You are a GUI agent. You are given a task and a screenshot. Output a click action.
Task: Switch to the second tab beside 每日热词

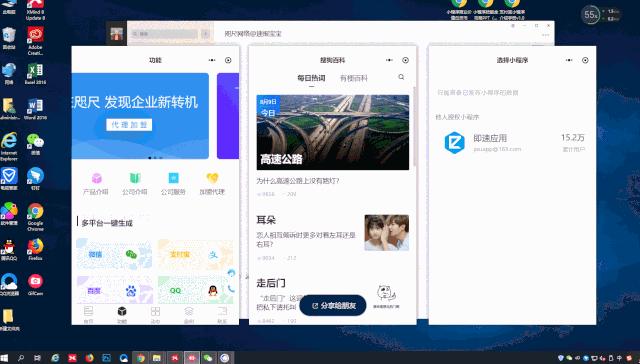point(354,78)
